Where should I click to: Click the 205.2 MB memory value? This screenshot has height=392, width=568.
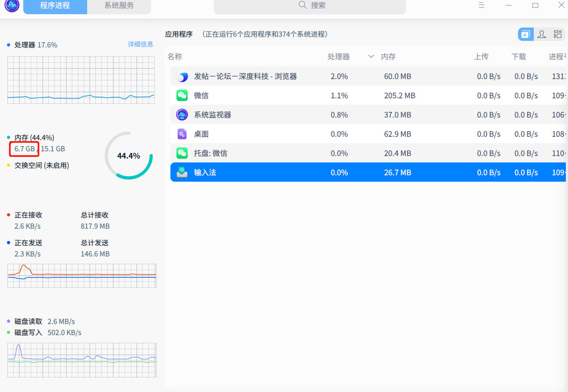(400, 96)
